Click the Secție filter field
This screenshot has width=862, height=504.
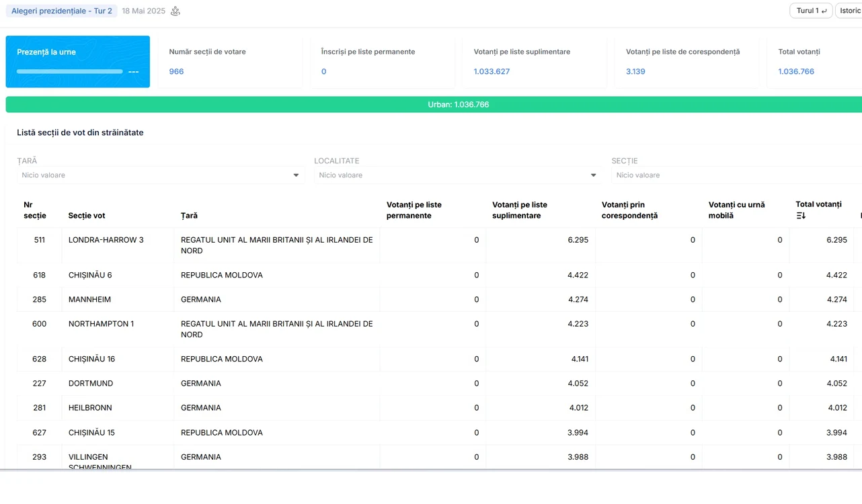(736, 175)
